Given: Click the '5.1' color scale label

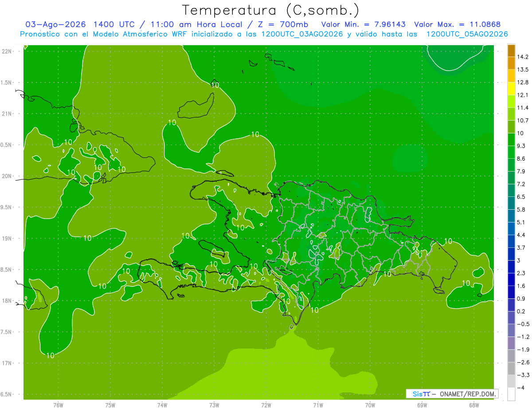Looking at the screenshot, I should [521, 222].
